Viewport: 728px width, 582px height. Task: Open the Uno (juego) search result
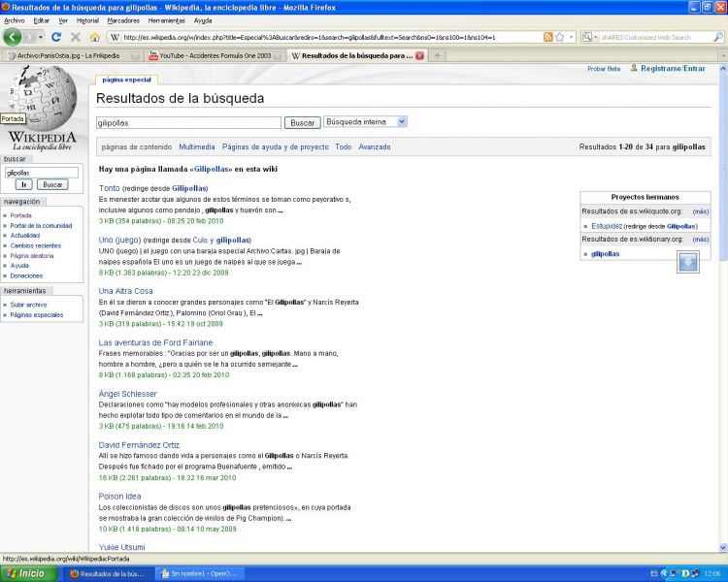pyautogui.click(x=119, y=240)
